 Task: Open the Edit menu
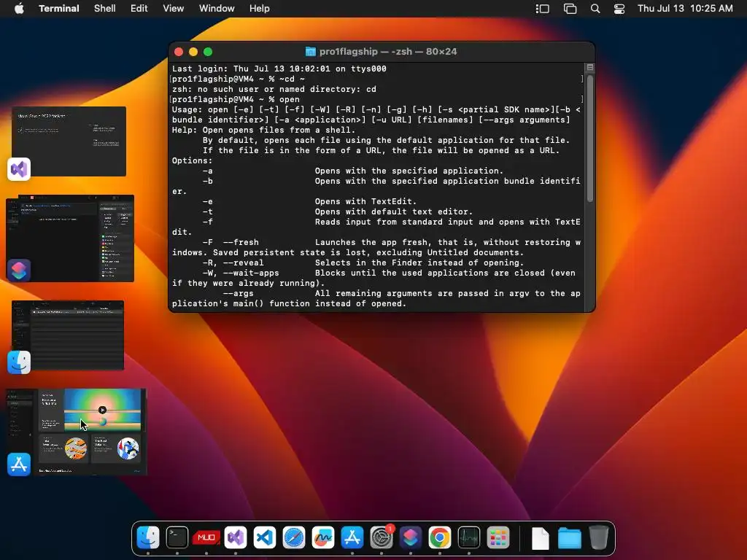[139, 8]
